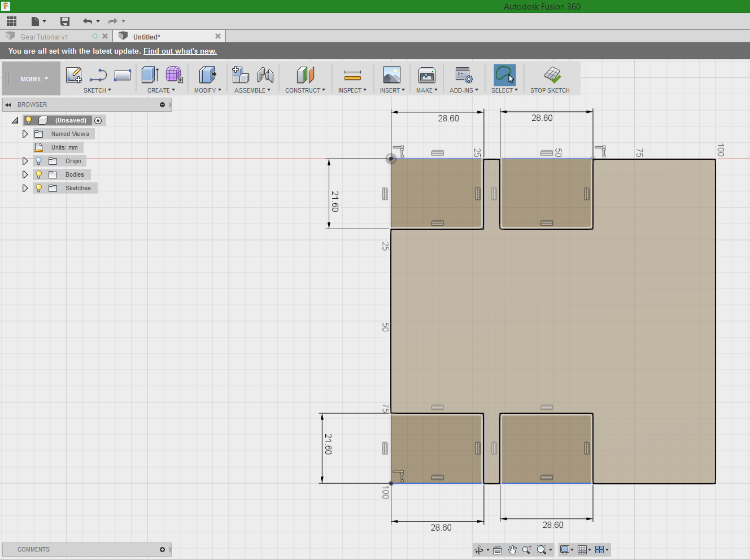Expand the Named Views tree node
Image resolution: width=750 pixels, height=560 pixels.
click(25, 134)
